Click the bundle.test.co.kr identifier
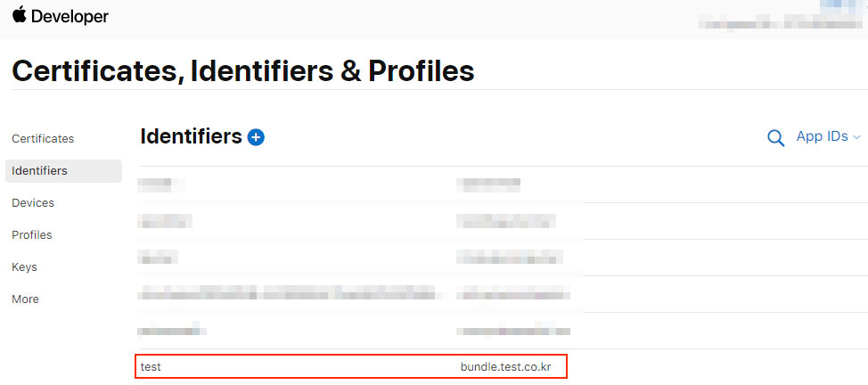Image resolution: width=868 pixels, height=385 pixels. click(506, 366)
